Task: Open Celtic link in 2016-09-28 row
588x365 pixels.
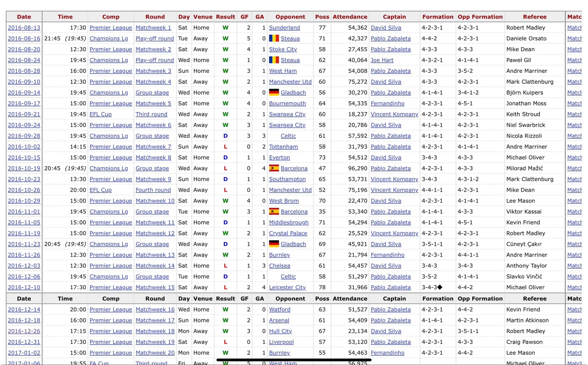Action: [x=288, y=136]
